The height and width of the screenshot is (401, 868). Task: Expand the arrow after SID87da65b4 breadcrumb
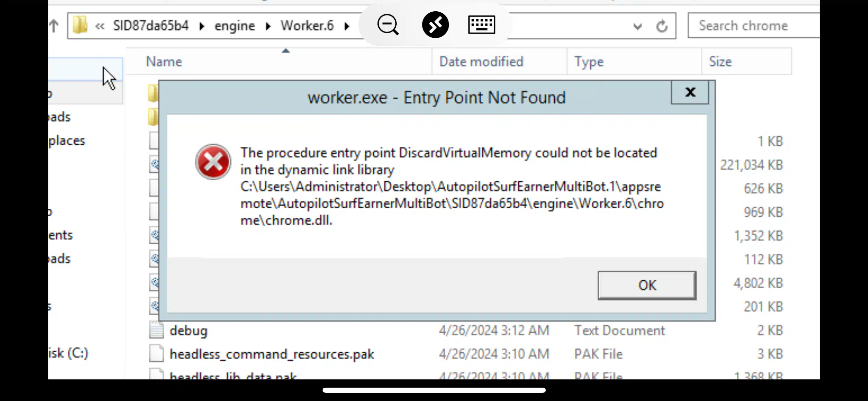202,26
